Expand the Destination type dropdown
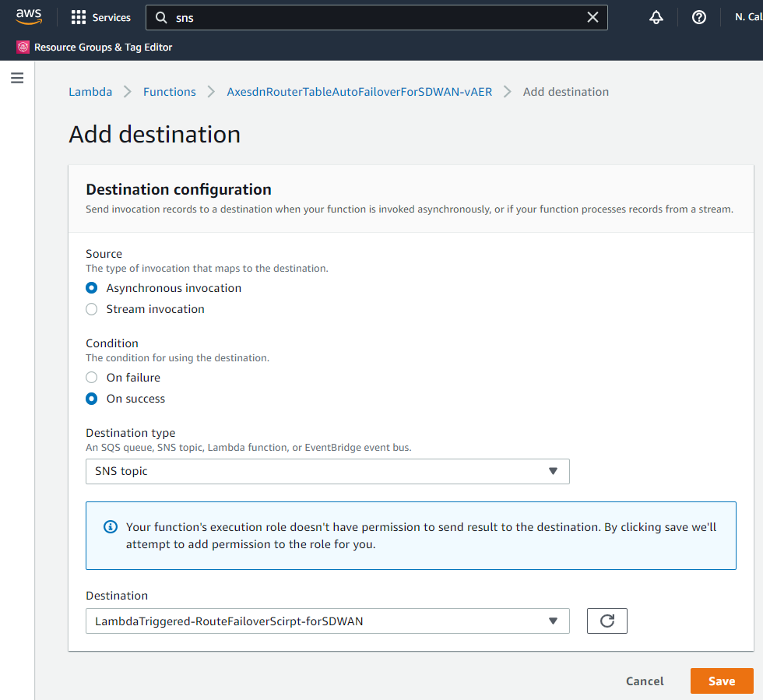This screenshot has height=700, width=763. click(327, 471)
